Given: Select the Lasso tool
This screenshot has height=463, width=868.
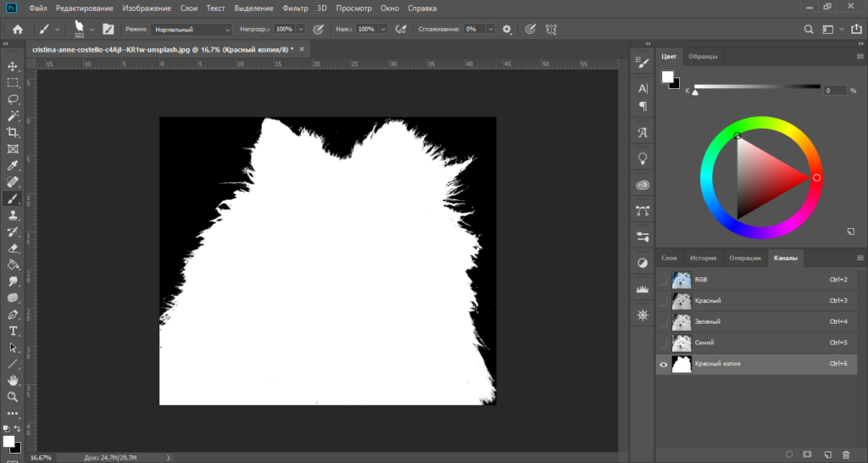Looking at the screenshot, I should 13,99.
